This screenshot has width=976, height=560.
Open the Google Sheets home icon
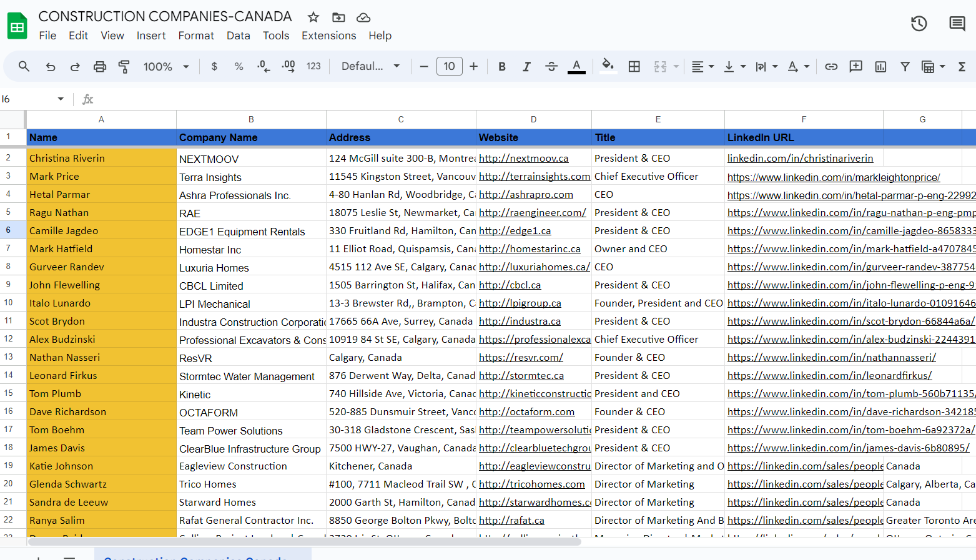point(17,26)
